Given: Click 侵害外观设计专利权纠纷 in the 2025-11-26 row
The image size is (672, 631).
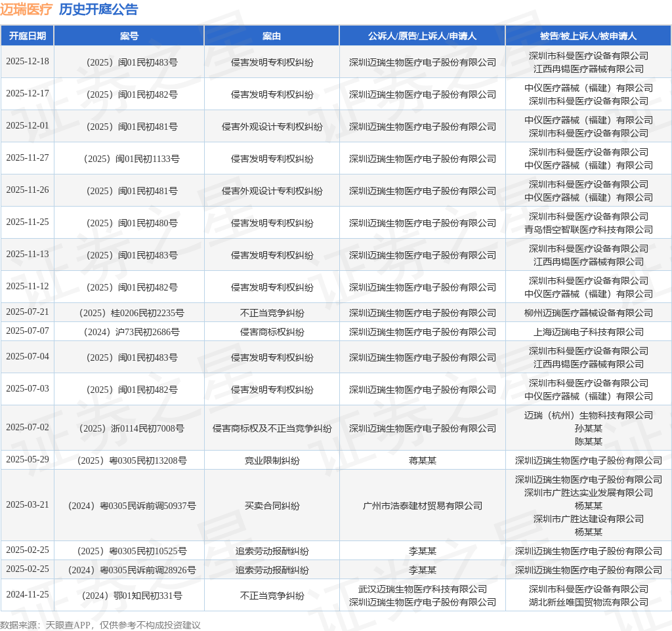Looking at the screenshot, I should point(272,191).
